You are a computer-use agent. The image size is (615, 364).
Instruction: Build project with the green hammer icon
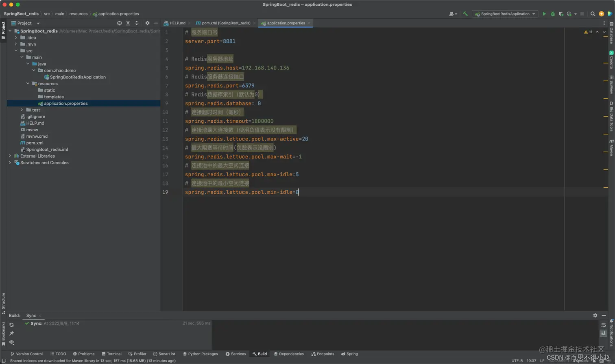pyautogui.click(x=465, y=14)
